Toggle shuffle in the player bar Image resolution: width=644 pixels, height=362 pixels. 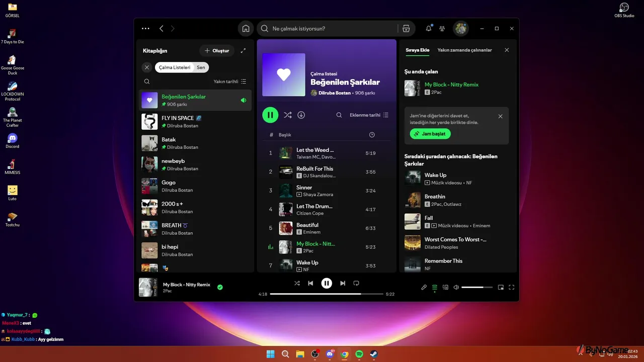[x=297, y=283]
